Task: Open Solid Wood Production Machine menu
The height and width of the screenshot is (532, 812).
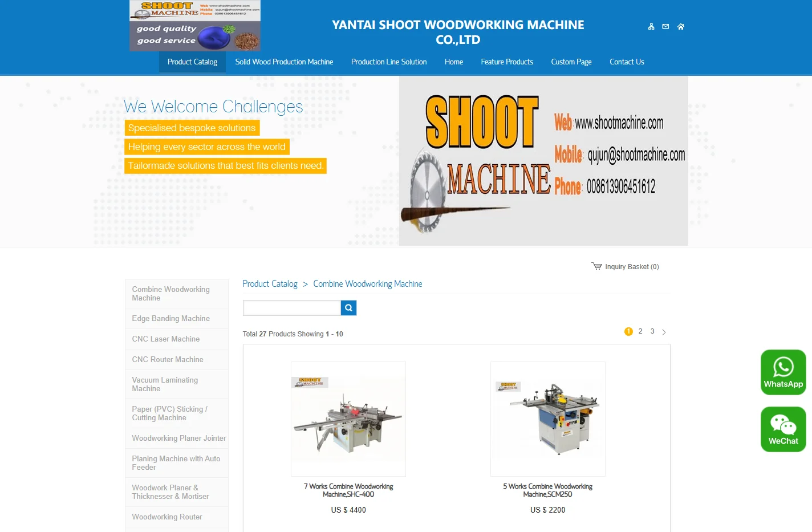Action: [284, 62]
